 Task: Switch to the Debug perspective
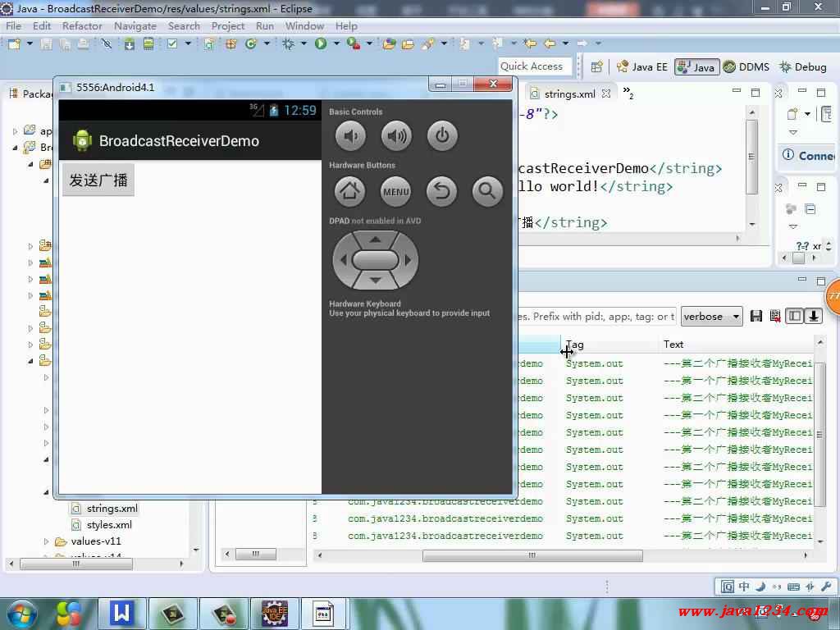[x=803, y=67]
